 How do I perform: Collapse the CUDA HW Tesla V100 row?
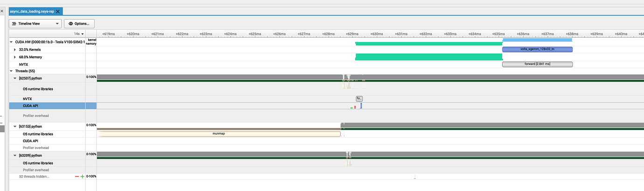(x=12, y=42)
